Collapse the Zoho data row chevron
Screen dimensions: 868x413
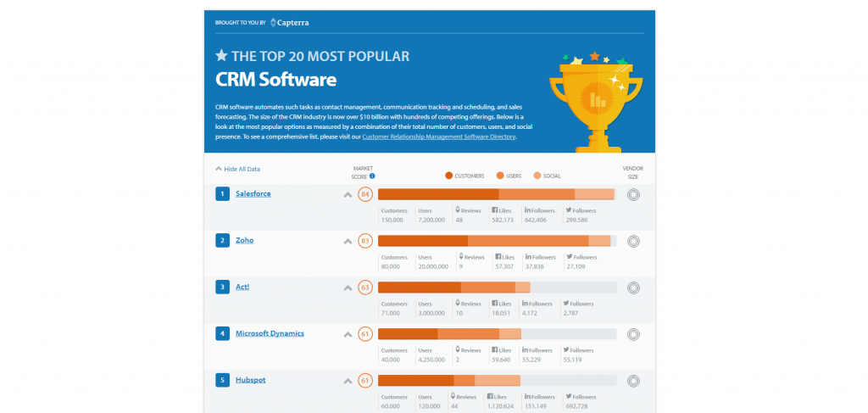click(x=348, y=242)
